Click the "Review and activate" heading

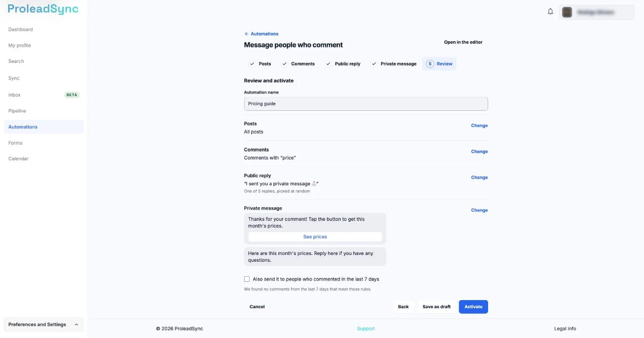coord(269,80)
